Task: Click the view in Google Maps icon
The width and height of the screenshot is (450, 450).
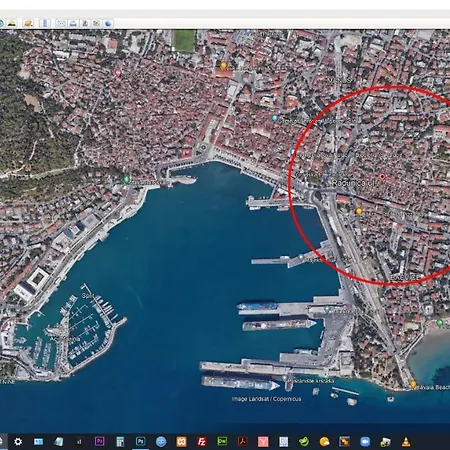Action: (96, 23)
